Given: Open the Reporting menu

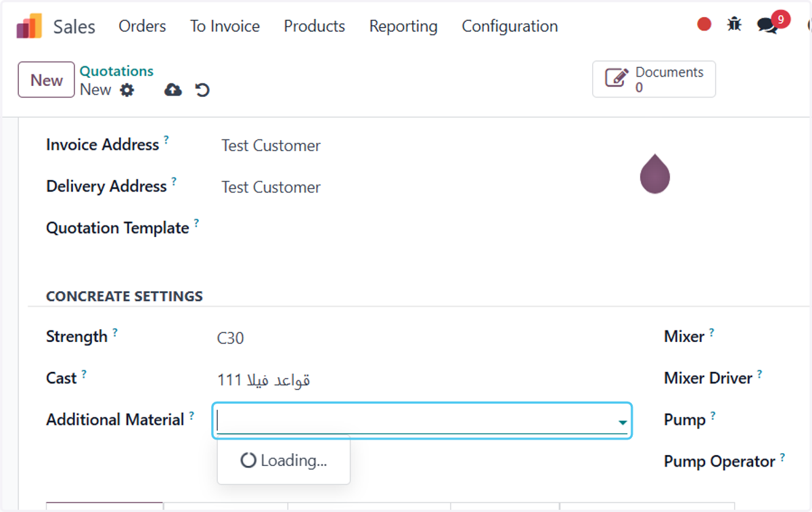Looking at the screenshot, I should tap(403, 26).
